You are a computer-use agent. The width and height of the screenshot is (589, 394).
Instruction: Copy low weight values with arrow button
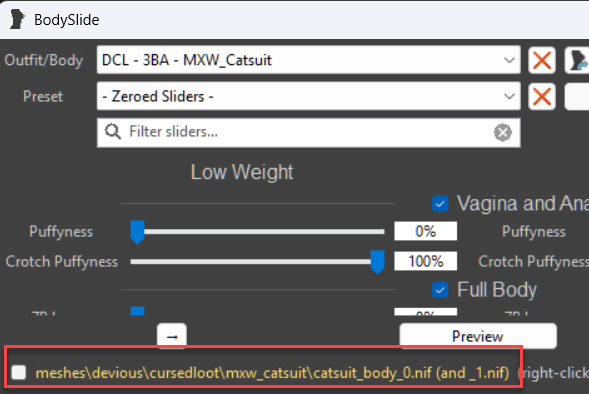[x=172, y=336]
